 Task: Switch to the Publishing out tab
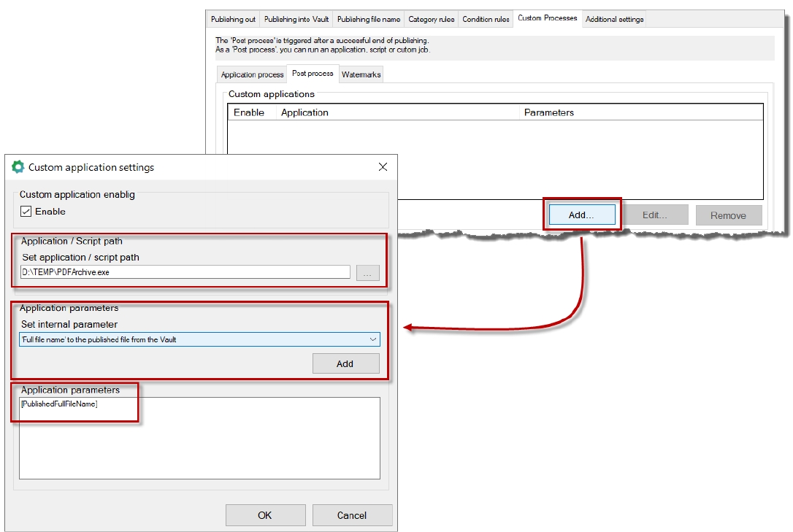pyautogui.click(x=233, y=20)
